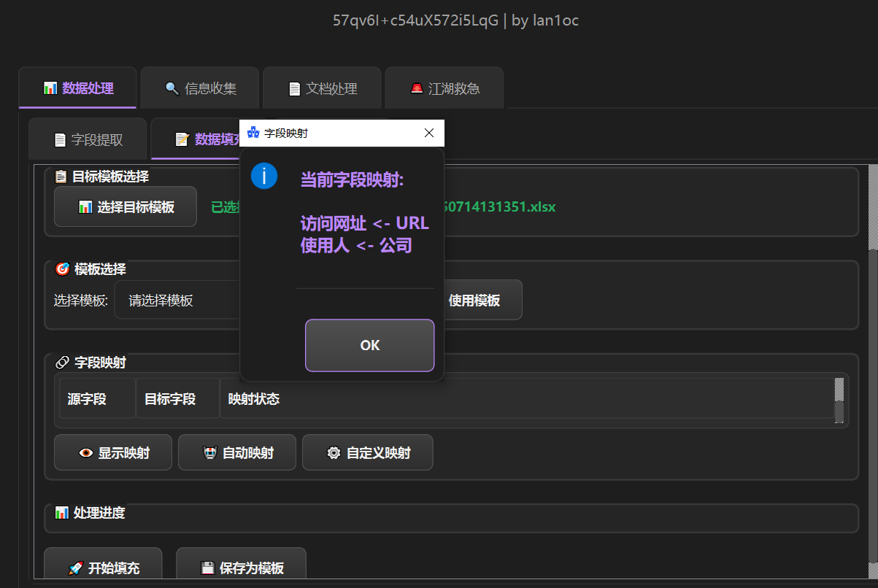Open 自定义映射 gear button
Screen dimensions: 878x588
pos(367,453)
